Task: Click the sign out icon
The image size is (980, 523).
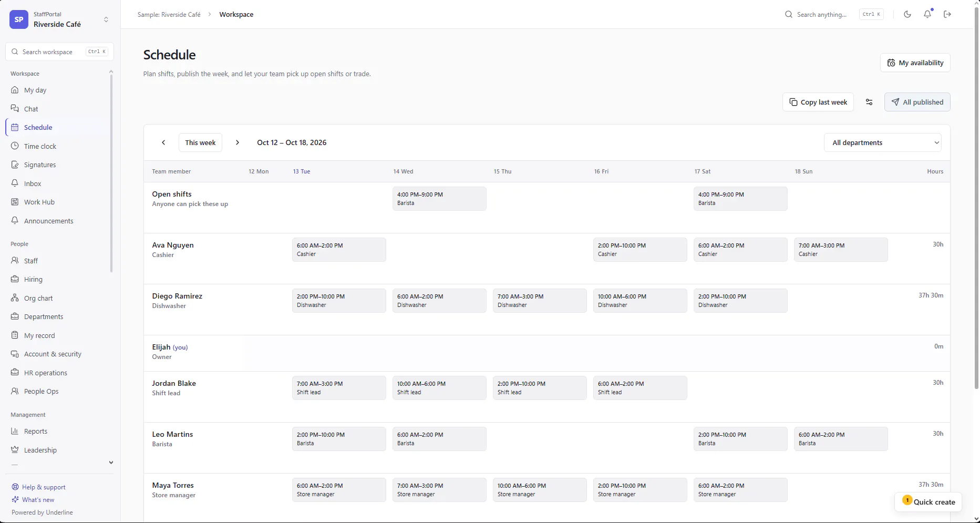Action: tap(947, 14)
